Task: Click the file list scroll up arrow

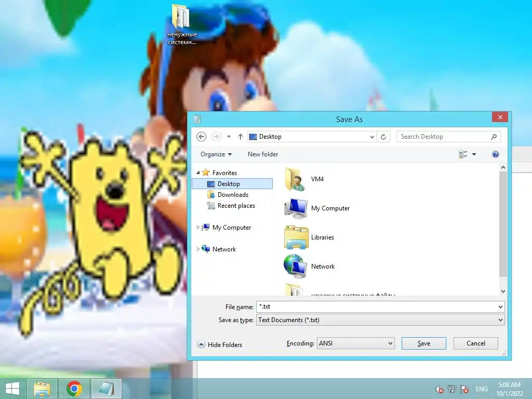Action: click(x=503, y=167)
